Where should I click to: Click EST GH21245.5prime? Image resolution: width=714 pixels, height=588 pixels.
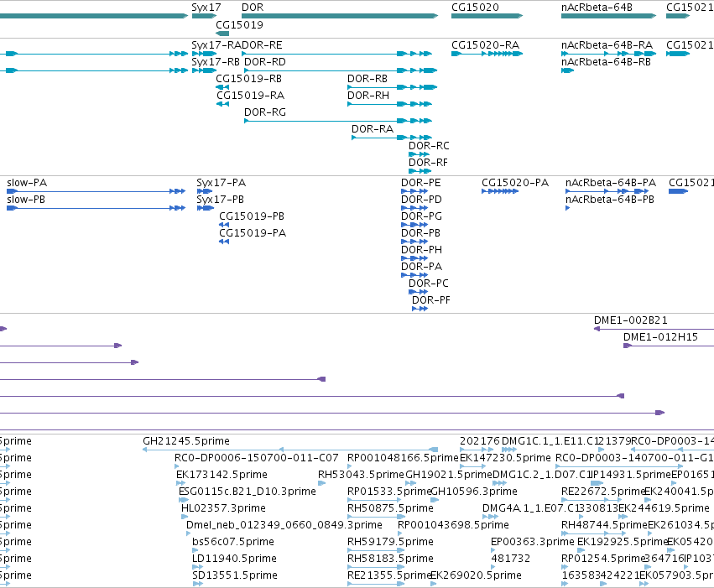(185, 441)
